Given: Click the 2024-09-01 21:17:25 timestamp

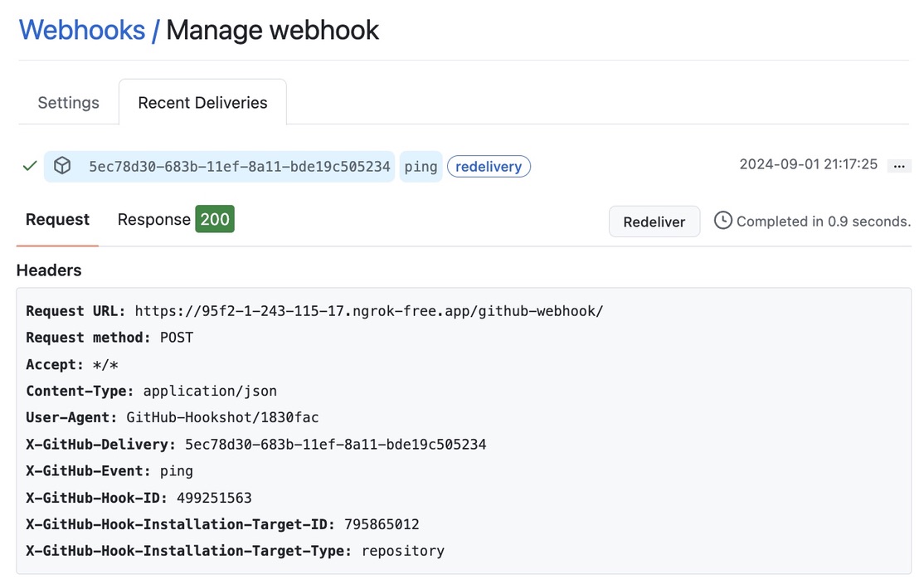Looking at the screenshot, I should coord(809,164).
